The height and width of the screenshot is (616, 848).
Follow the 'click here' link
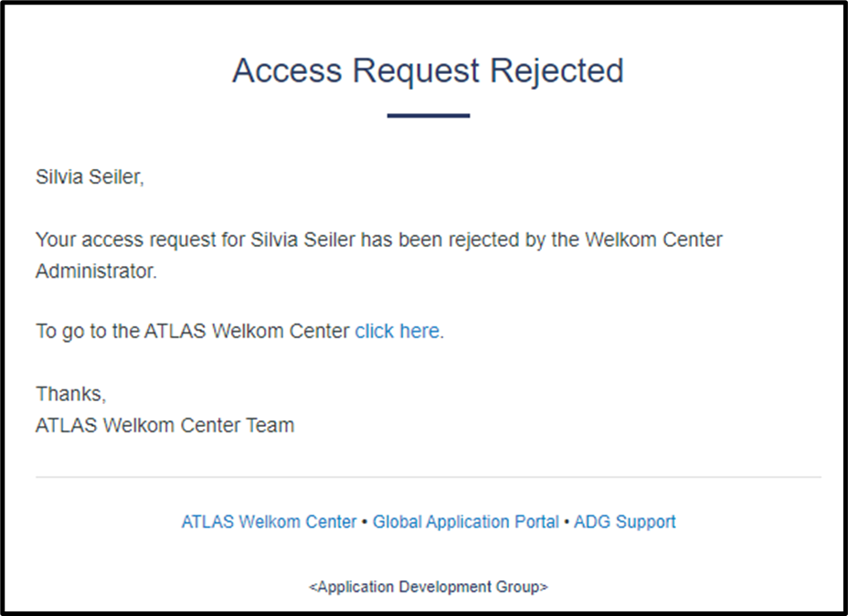click(397, 331)
